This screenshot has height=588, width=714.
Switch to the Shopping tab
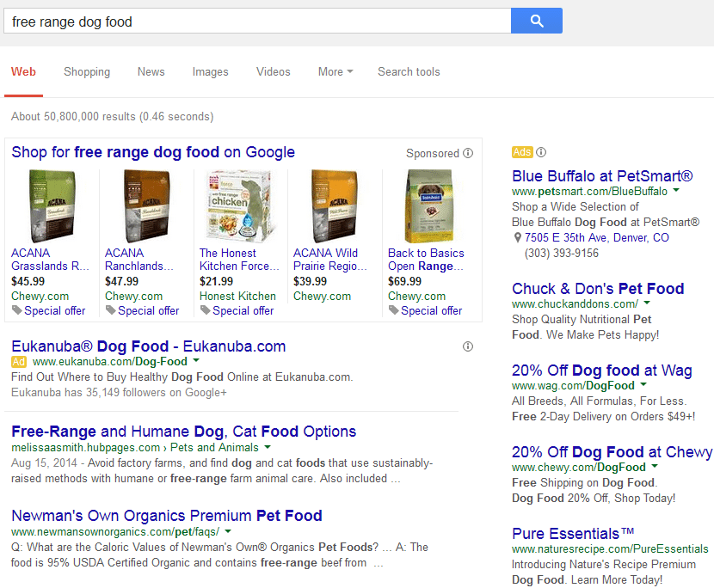coord(87,72)
